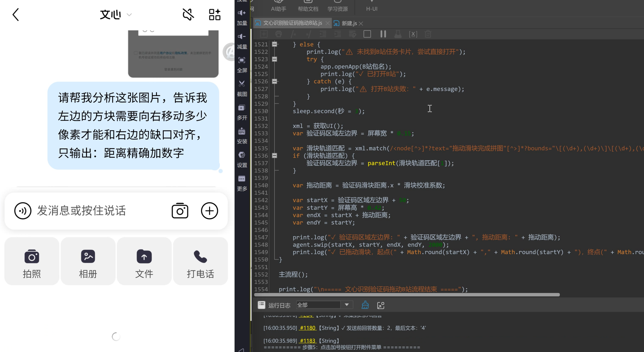The height and width of the screenshot is (352, 644).
Task: Expand the 文心 title dropdown chevron
Action: [x=129, y=15]
